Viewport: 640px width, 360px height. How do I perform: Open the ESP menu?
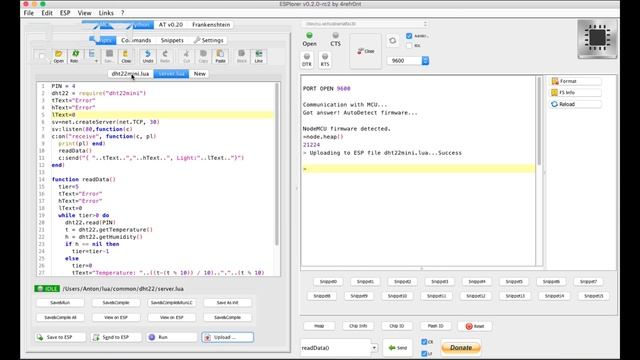(x=65, y=13)
